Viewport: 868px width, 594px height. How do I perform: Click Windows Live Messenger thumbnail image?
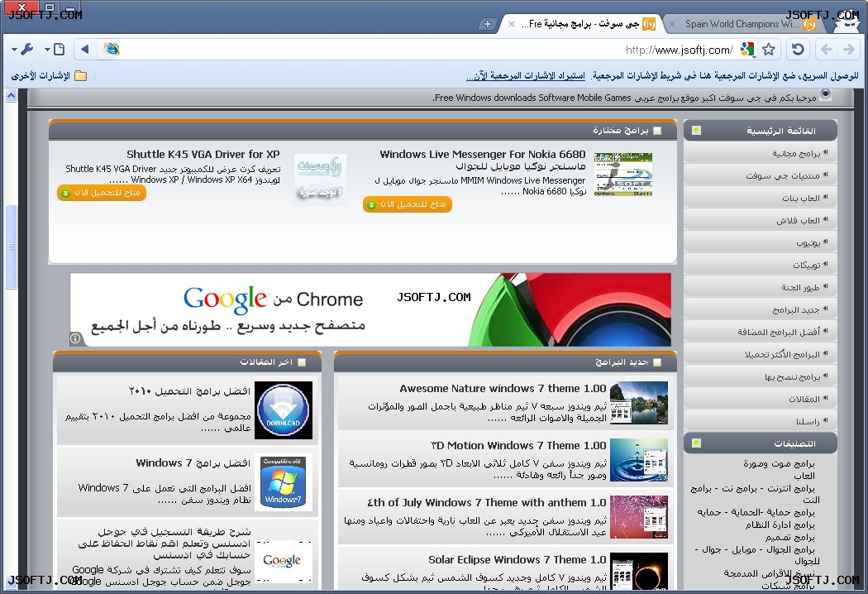[622, 175]
